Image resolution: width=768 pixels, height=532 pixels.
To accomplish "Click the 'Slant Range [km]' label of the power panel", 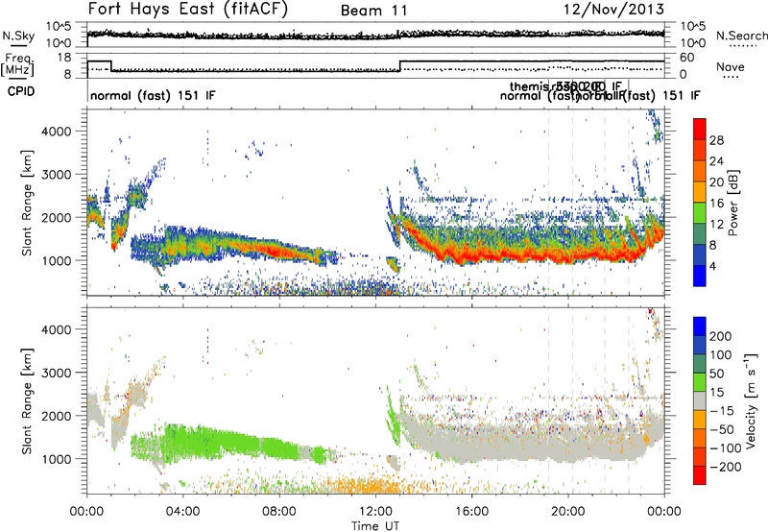I will pyautogui.click(x=27, y=204).
